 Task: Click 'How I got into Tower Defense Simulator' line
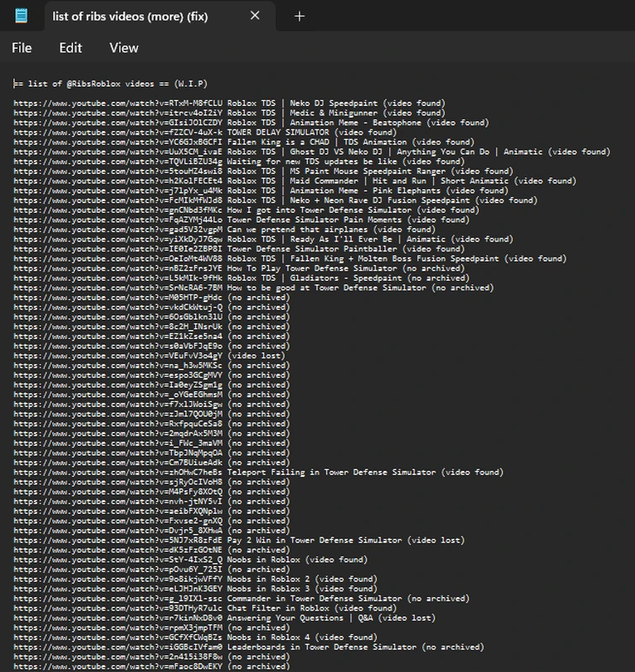[x=246, y=210]
